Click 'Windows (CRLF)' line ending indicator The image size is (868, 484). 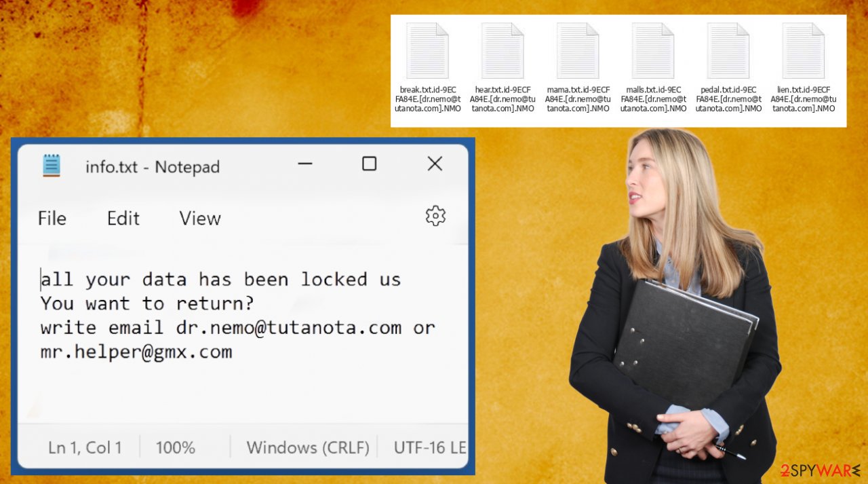click(308, 447)
